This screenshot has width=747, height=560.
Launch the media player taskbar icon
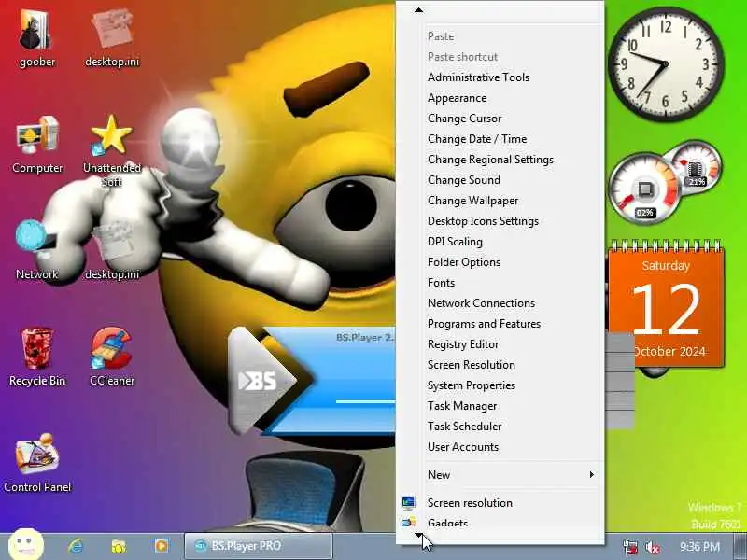162,546
